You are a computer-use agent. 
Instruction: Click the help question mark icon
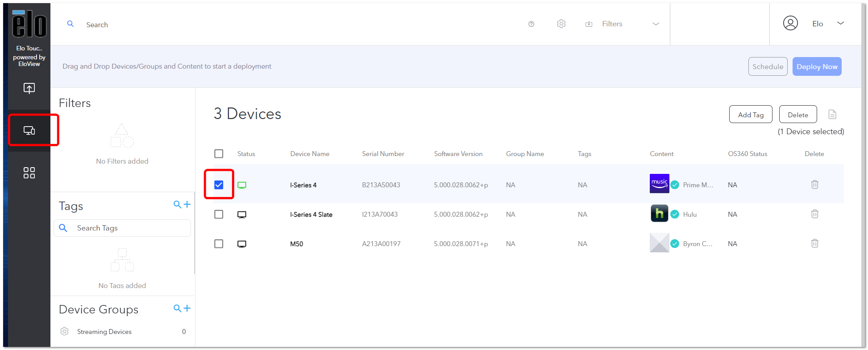click(531, 24)
